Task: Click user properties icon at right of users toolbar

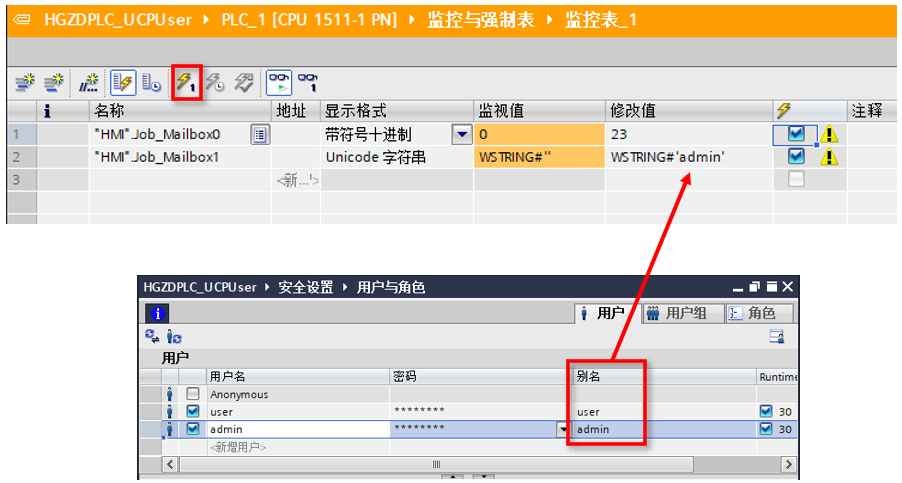Action: (777, 336)
